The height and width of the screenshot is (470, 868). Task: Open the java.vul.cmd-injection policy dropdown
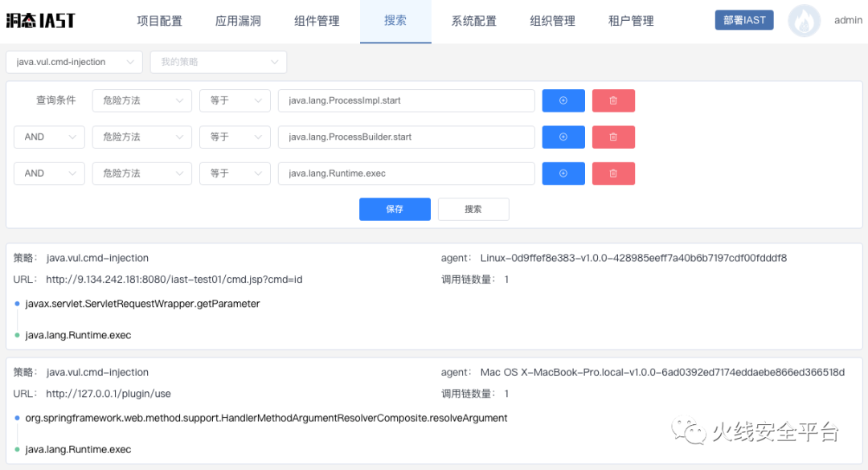pyautogui.click(x=74, y=62)
